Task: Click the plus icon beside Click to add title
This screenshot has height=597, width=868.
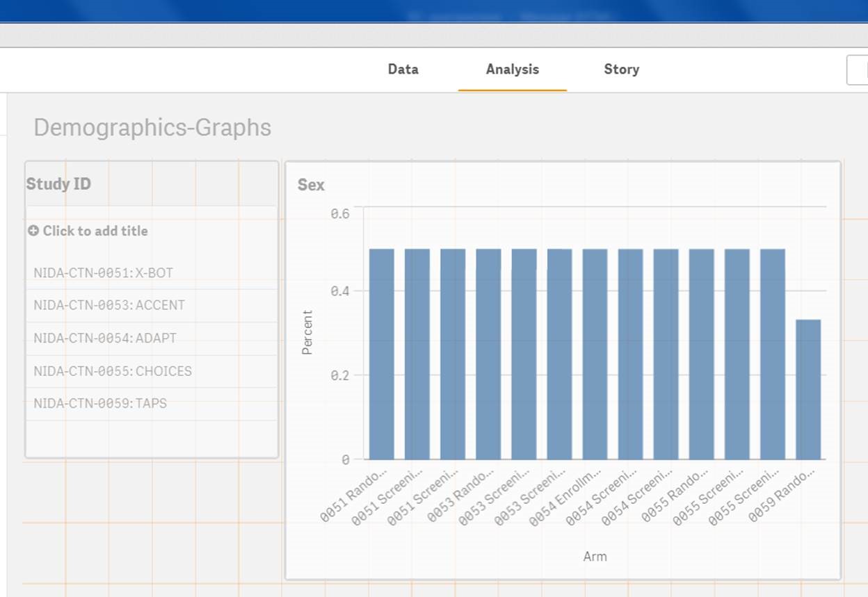Action: click(x=33, y=231)
